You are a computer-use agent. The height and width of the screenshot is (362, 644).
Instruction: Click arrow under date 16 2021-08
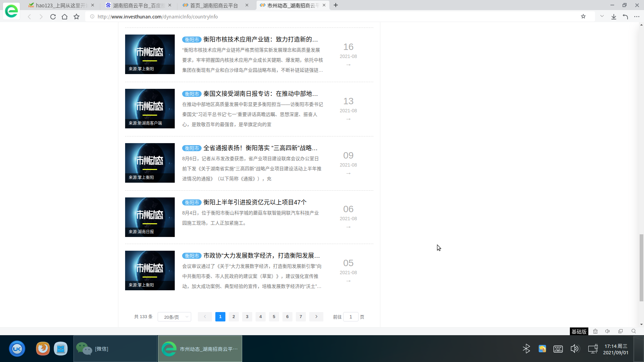tap(348, 65)
